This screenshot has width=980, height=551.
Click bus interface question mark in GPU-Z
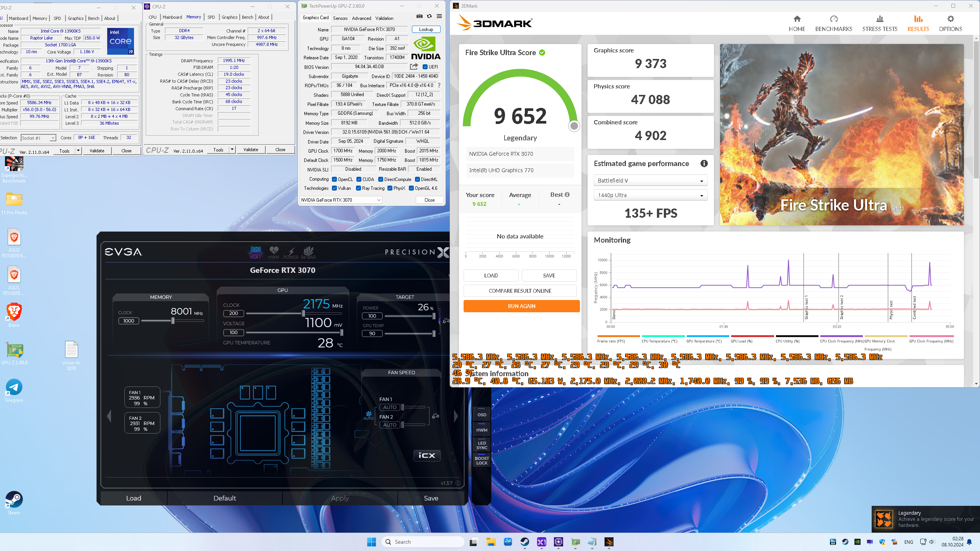tap(439, 85)
